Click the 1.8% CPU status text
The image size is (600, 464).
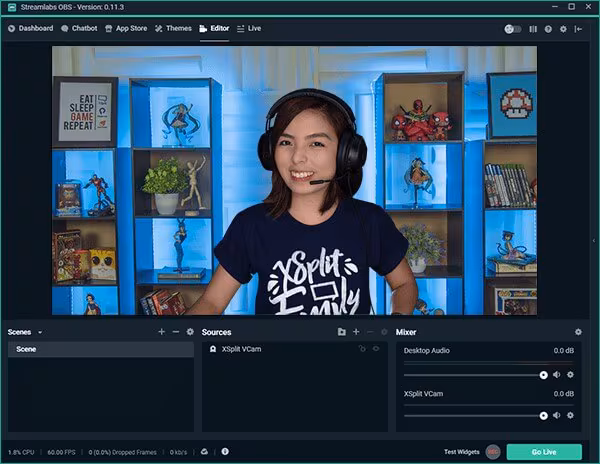21,452
